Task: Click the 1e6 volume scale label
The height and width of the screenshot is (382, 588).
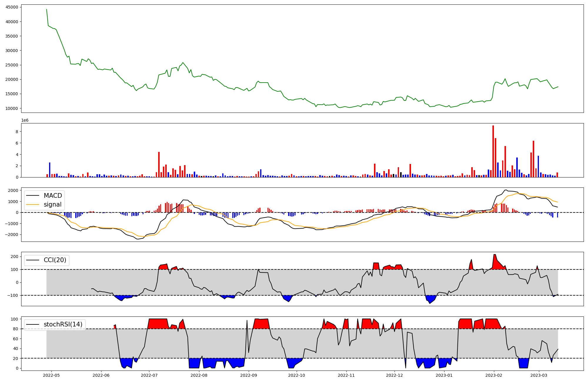Action: [x=25, y=120]
